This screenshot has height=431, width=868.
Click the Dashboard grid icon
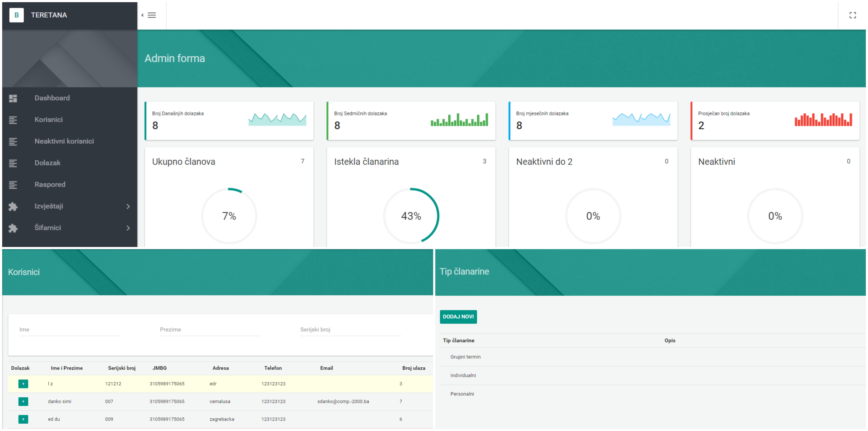click(x=13, y=98)
